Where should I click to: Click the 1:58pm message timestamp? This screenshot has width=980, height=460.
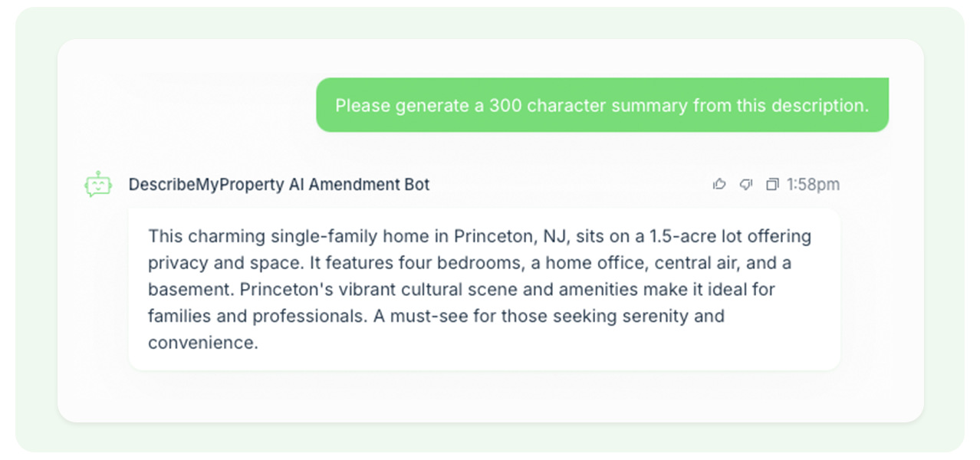point(814,185)
